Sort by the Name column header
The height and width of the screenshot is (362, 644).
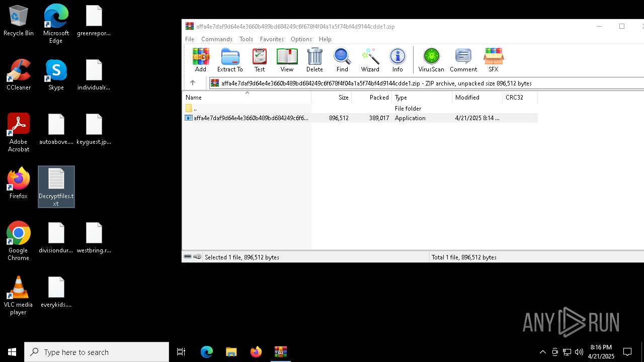[247, 98]
